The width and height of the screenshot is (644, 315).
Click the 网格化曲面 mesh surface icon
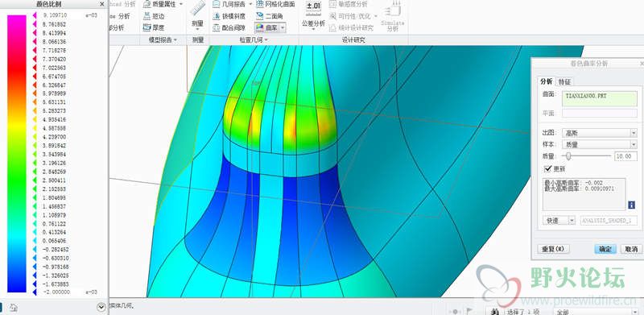(259, 4)
